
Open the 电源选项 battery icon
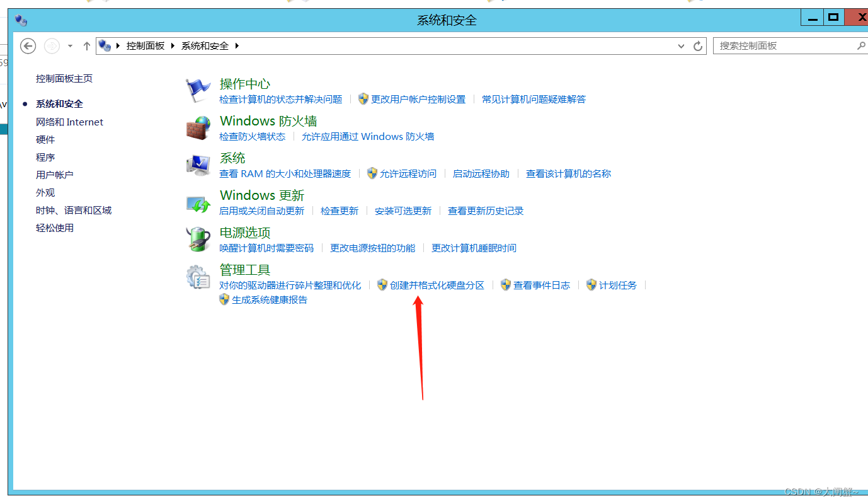pos(198,240)
